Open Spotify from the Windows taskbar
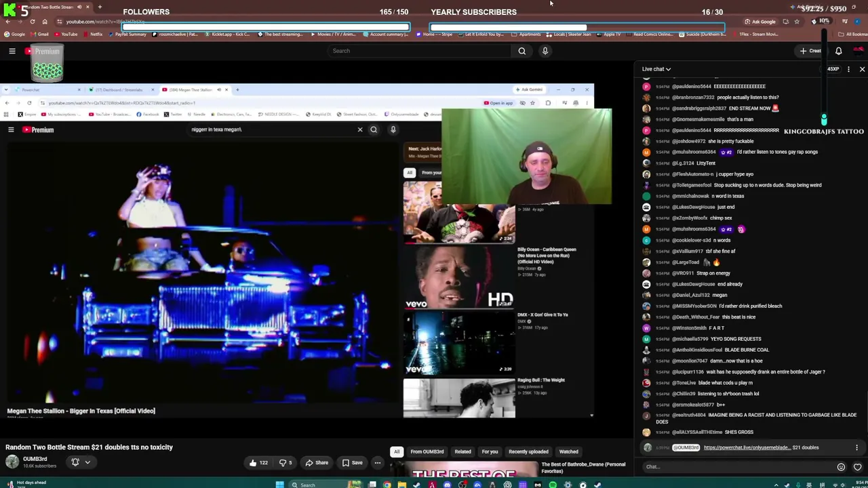Screen dimensions: 868x488 553,485
